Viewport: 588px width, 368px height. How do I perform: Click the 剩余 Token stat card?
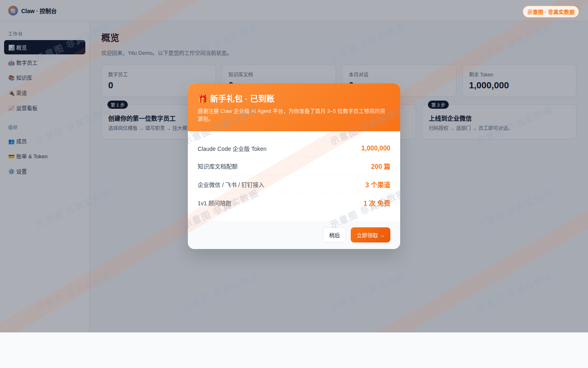coord(519,81)
